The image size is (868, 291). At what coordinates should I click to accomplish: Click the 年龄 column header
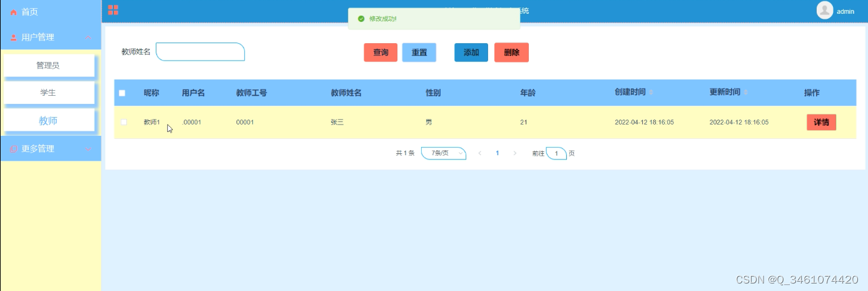point(528,93)
